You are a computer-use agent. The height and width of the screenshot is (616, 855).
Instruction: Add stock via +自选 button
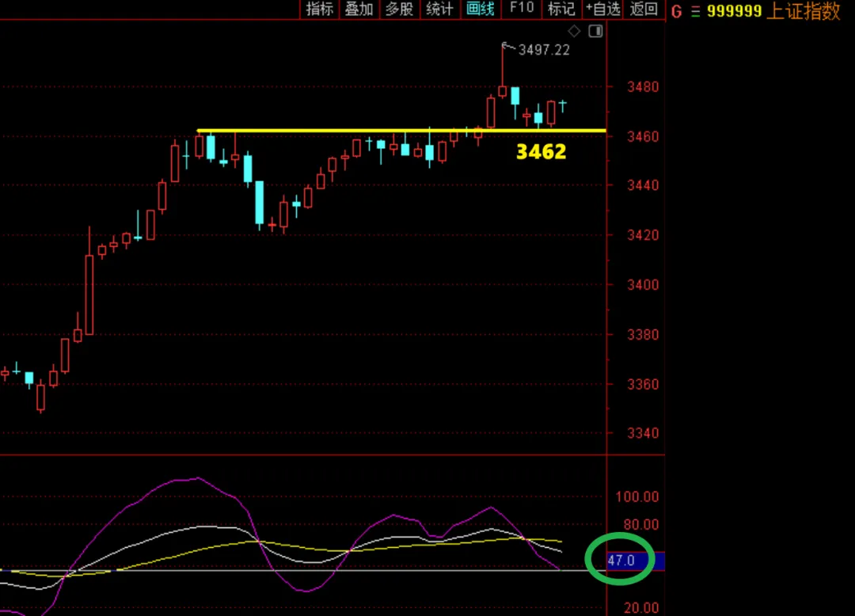602,10
